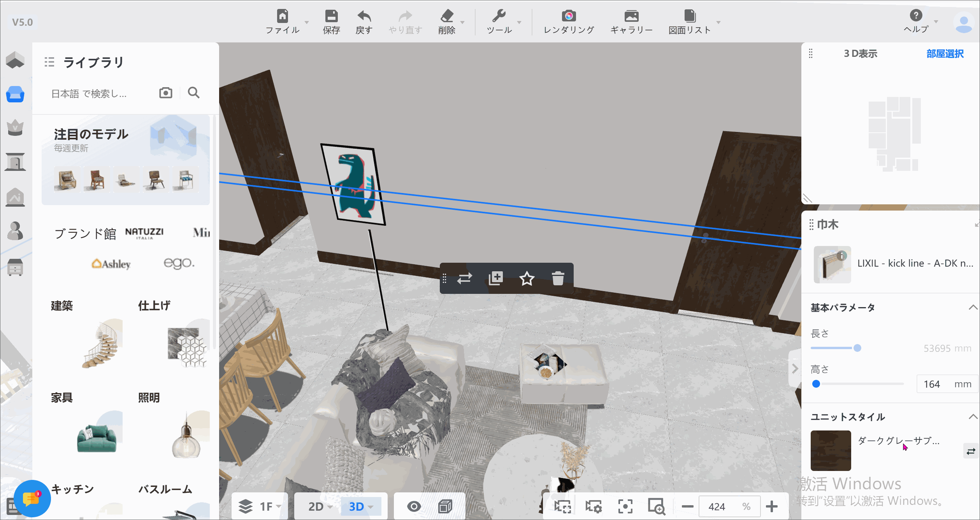Switch to the 3D表示 tab

860,54
